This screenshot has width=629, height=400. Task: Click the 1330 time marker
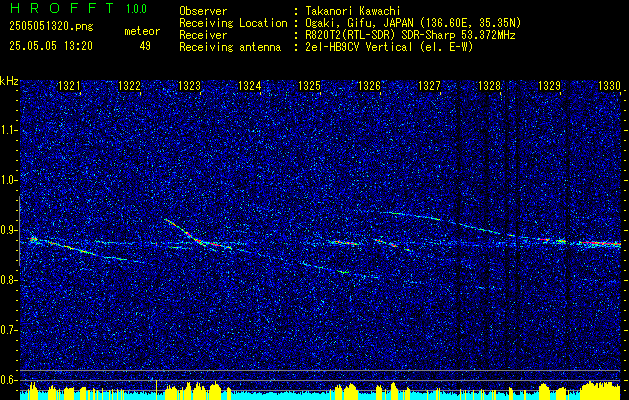tap(609, 86)
